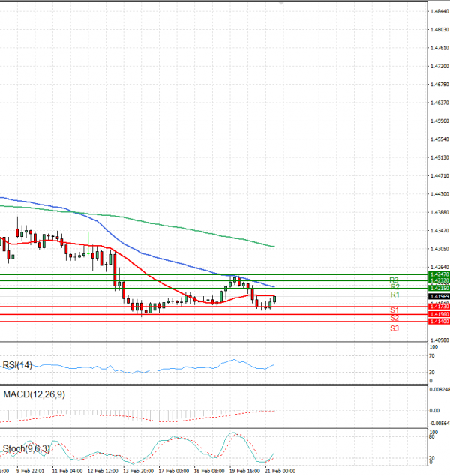The width and height of the screenshot is (450, 476).
Task: Click the RSI(14) indicator label
Action: click(x=17, y=365)
